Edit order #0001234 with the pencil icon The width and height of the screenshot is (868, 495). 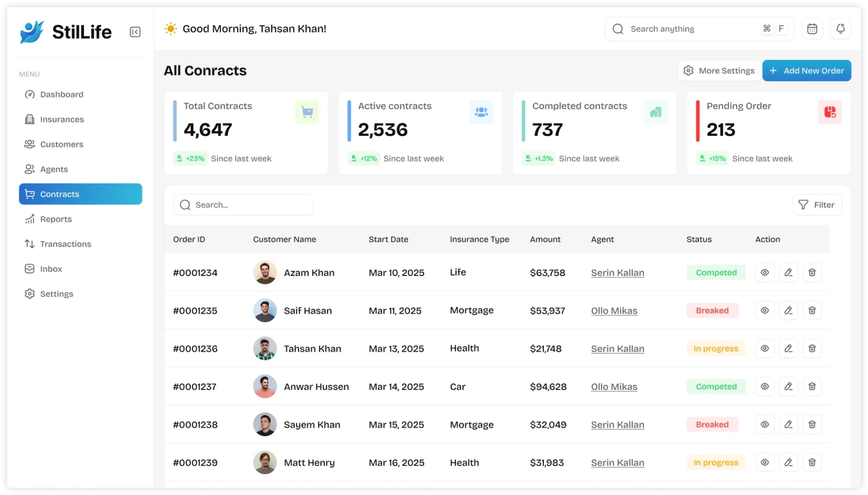[788, 272]
